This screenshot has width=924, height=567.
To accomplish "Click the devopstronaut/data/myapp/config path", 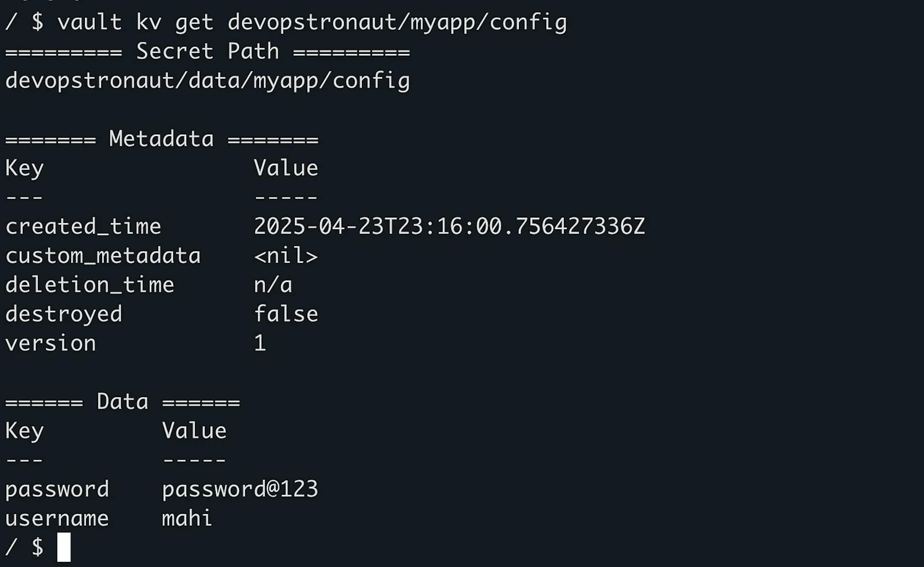I will 208,81.
